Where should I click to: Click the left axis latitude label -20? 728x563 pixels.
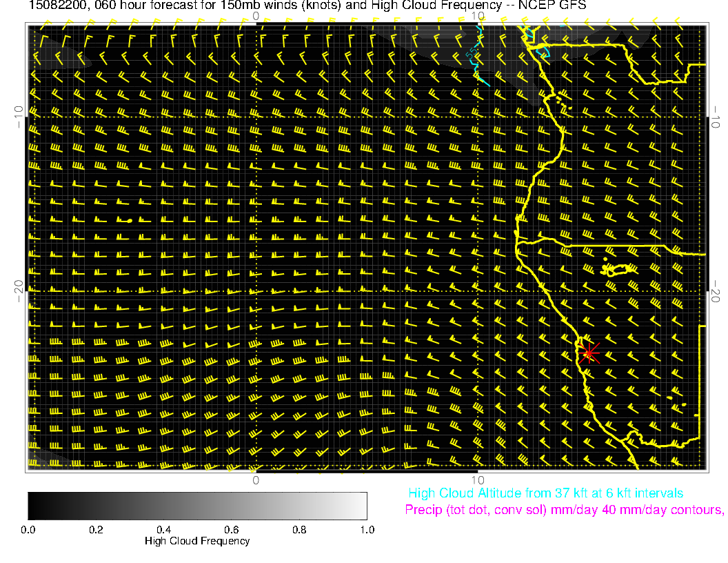point(18,291)
